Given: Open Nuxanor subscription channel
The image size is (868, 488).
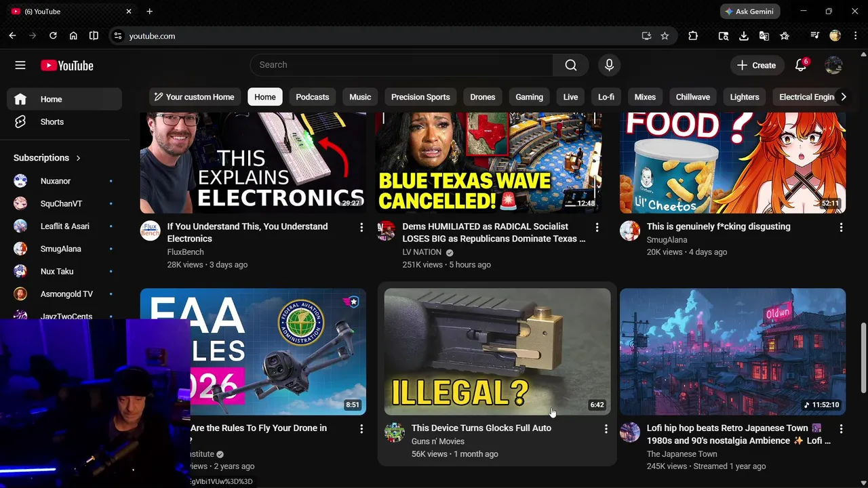Looking at the screenshot, I should pos(64,181).
